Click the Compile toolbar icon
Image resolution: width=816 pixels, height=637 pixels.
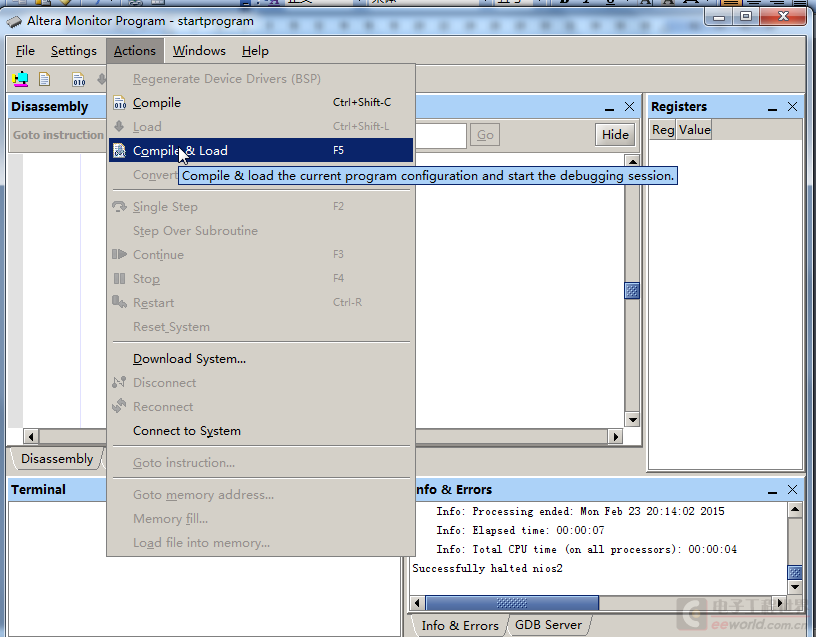(78, 79)
